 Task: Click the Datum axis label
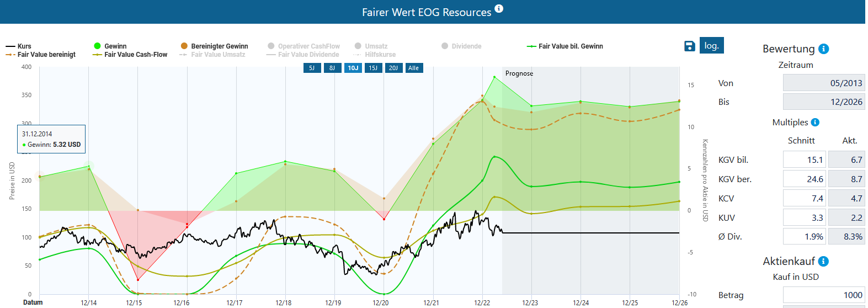coord(33,302)
